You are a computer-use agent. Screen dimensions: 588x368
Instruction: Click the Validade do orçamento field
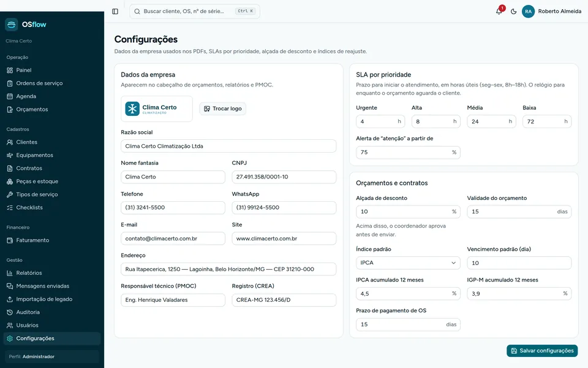[519, 212]
